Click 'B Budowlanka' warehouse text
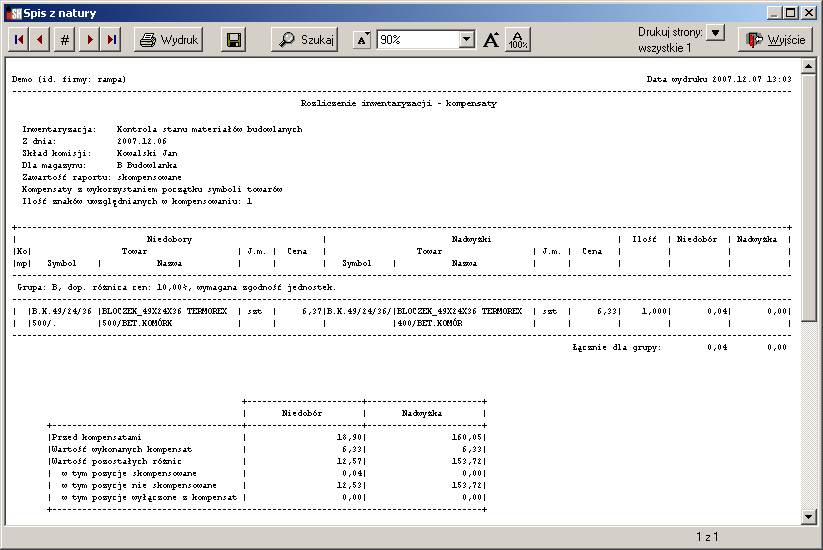 click(x=147, y=165)
